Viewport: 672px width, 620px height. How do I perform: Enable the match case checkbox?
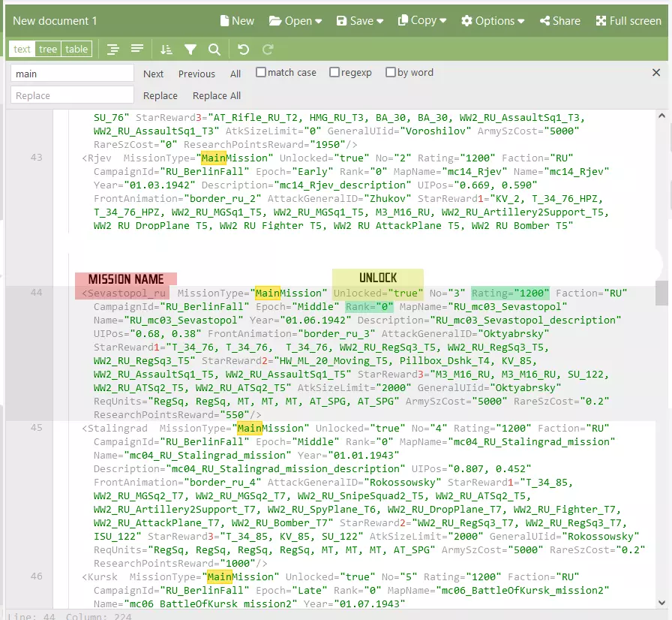coord(261,73)
